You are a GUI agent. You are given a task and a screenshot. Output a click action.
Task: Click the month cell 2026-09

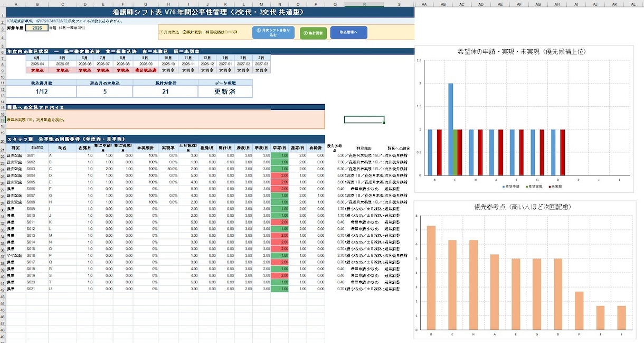[146, 63]
